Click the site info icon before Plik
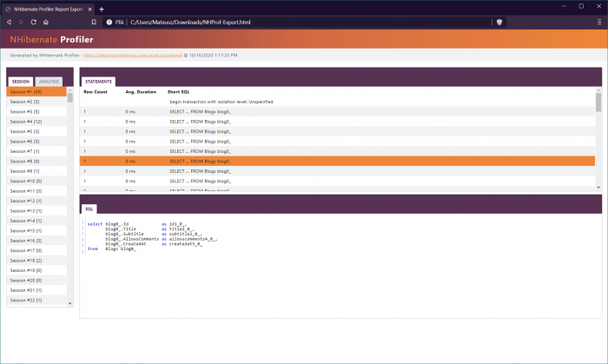Viewport: 608px width, 364px height. pyautogui.click(x=109, y=22)
